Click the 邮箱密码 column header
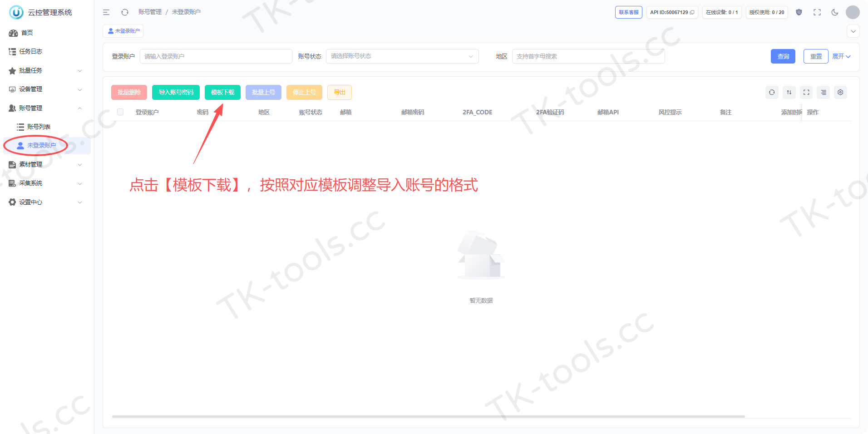The width and height of the screenshot is (868, 434). (x=413, y=112)
